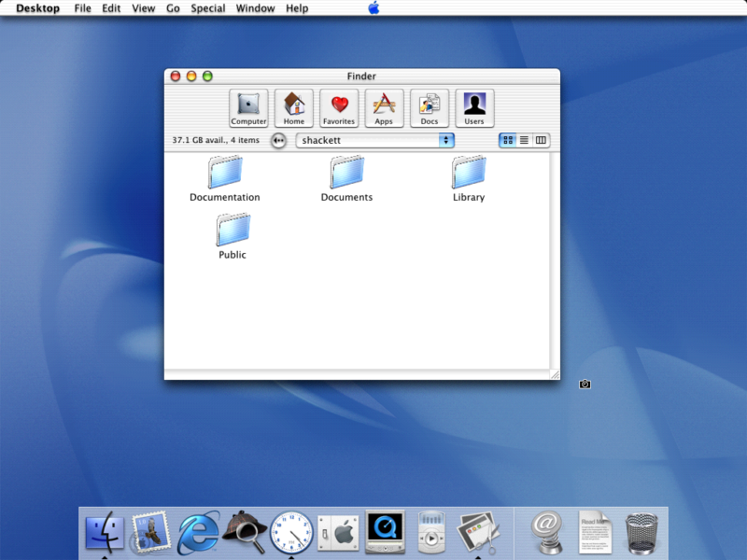Open the shackett location dropdown
This screenshot has width=747, height=560.
tap(375, 140)
